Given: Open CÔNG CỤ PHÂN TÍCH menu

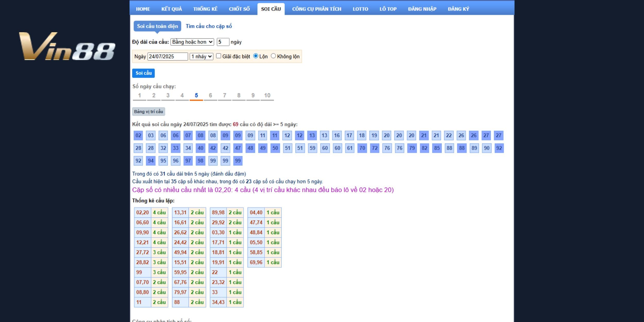Looking at the screenshot, I should [x=317, y=9].
